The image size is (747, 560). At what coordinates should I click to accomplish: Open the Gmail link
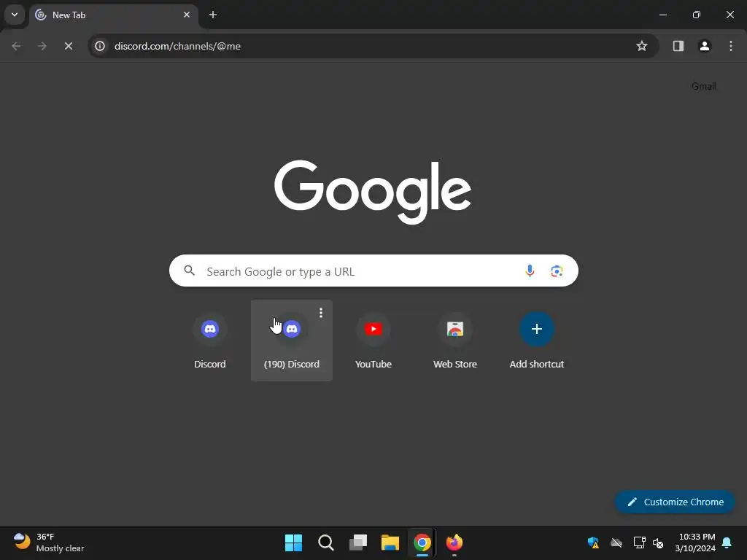click(704, 86)
